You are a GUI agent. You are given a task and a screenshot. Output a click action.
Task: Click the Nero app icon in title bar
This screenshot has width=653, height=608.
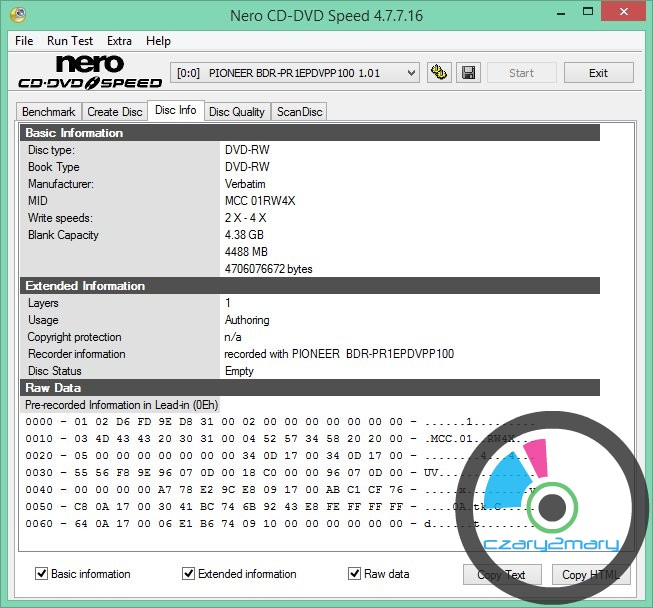point(17,16)
